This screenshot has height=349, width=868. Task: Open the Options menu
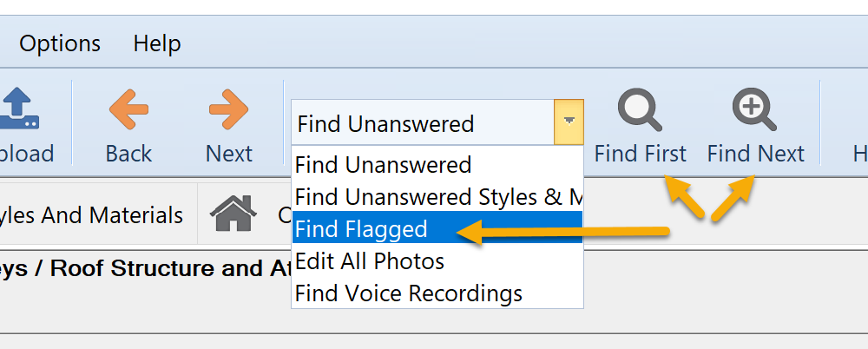tap(60, 43)
